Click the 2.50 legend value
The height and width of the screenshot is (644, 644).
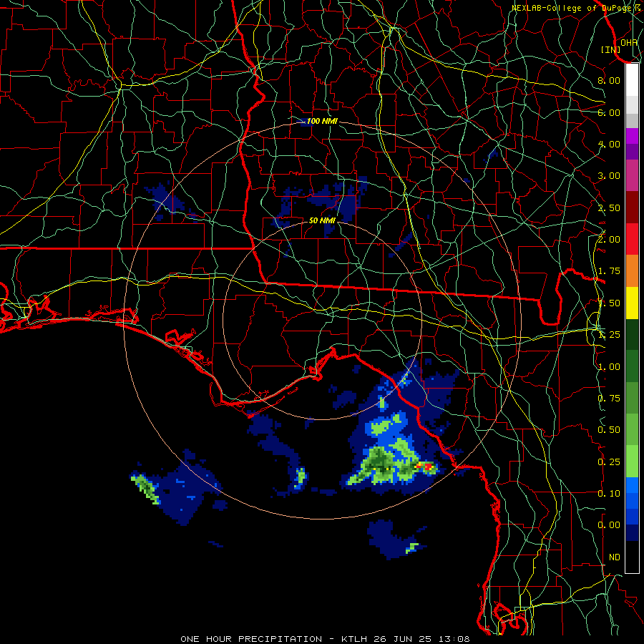(609, 208)
